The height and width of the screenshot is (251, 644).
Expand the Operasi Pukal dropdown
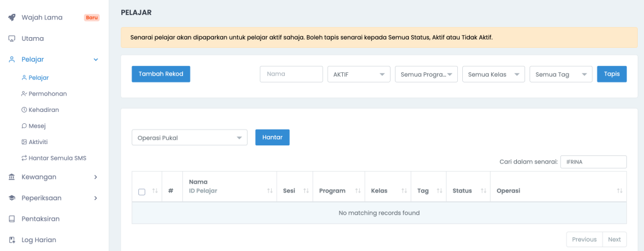[x=189, y=138]
